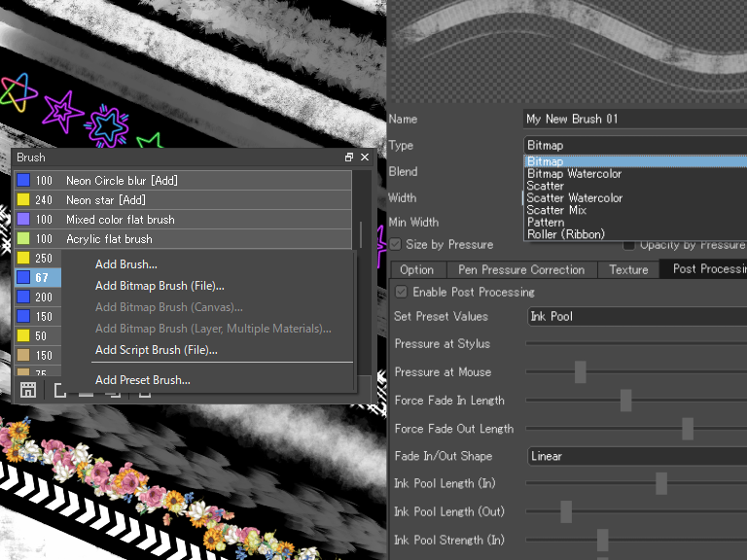Screen dimensions: 747x560
Task: Click the purple swatch of Mixed color flat brush
Action: pos(23,219)
